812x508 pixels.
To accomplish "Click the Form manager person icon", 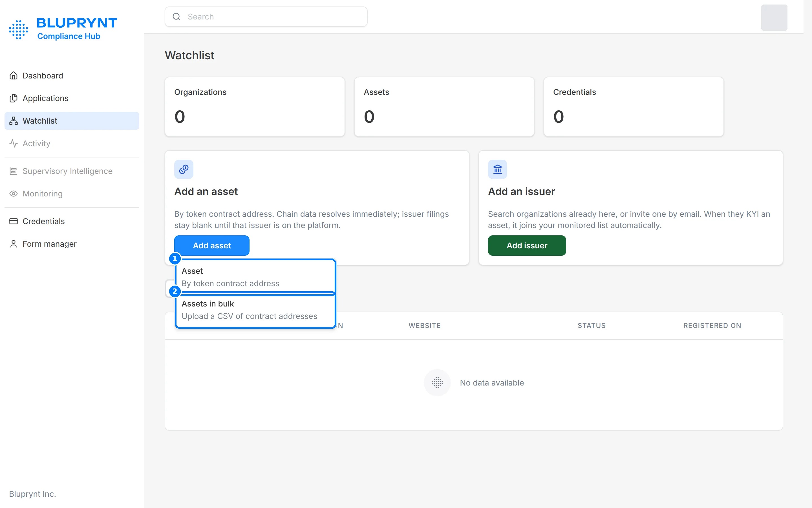I will point(14,244).
